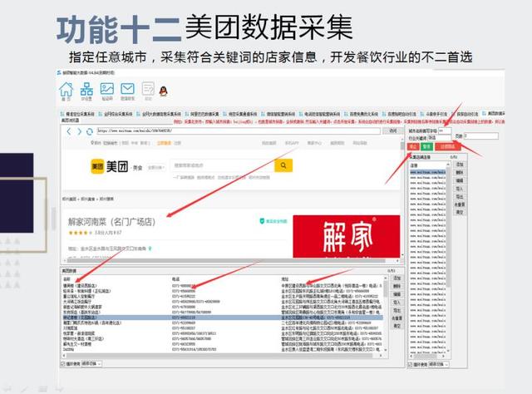Click the greyed-out help note toolbar icon

pyautogui.click(x=148, y=89)
